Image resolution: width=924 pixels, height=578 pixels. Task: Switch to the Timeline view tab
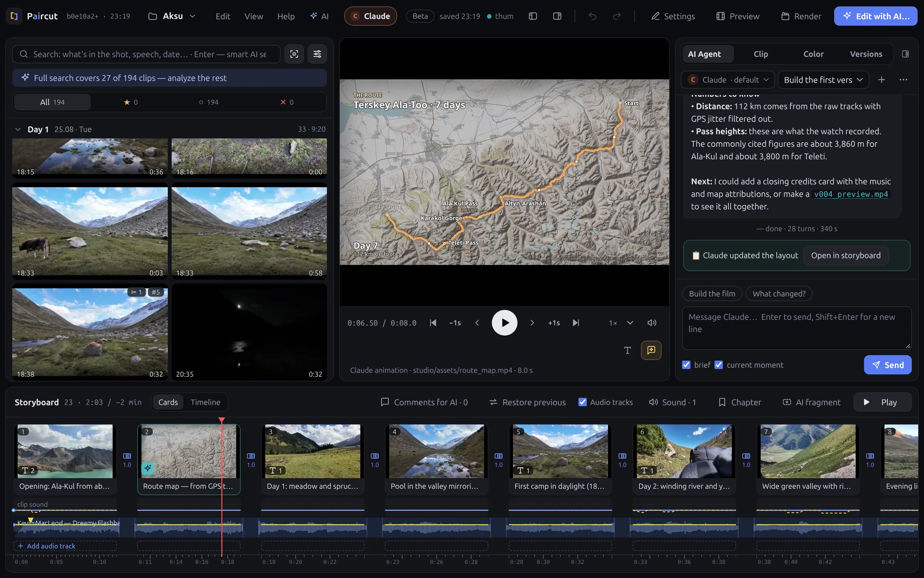pos(206,402)
